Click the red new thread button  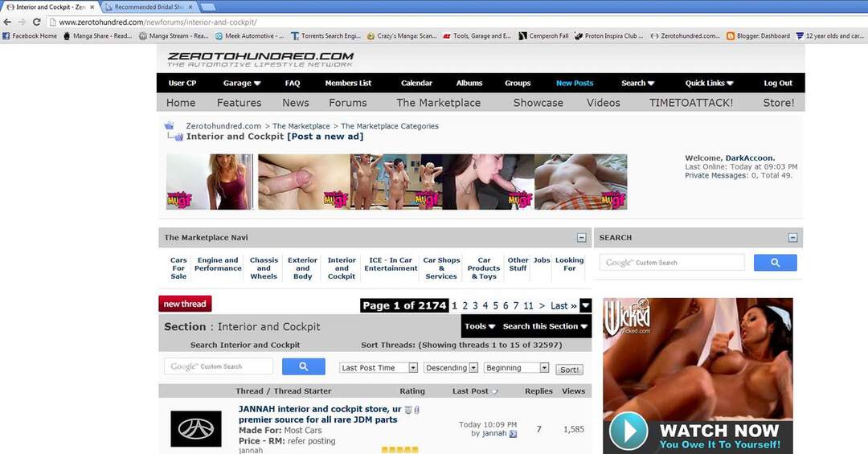click(185, 304)
